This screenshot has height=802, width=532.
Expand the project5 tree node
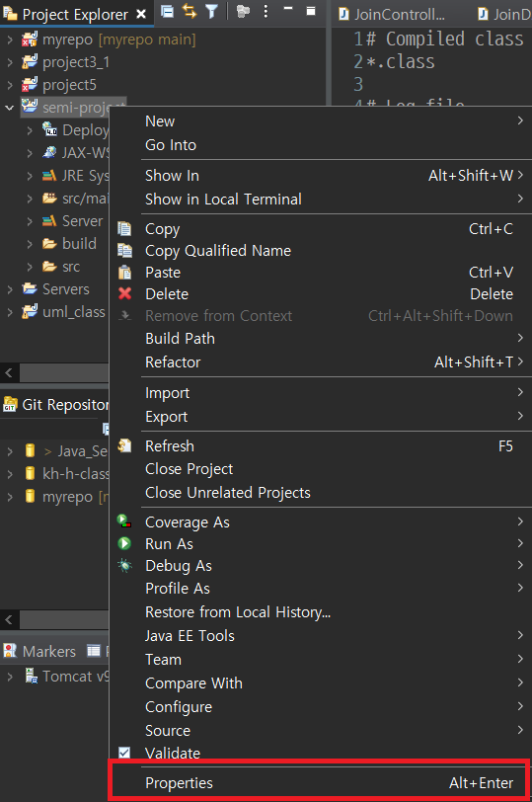pyautogui.click(x=10, y=85)
